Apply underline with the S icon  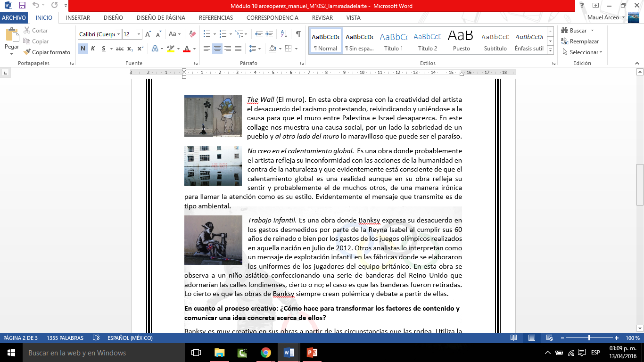point(103,48)
